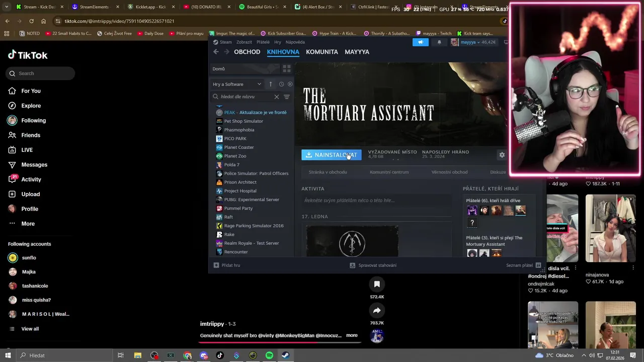The image size is (644, 362).
Task: Click TikTok logo at top left
Action: pos(28,55)
